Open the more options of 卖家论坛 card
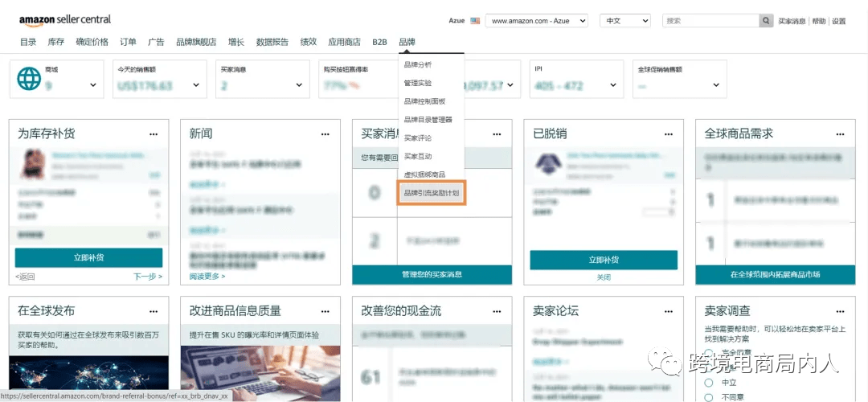Image resolution: width=868 pixels, height=402 pixels. coord(669,311)
